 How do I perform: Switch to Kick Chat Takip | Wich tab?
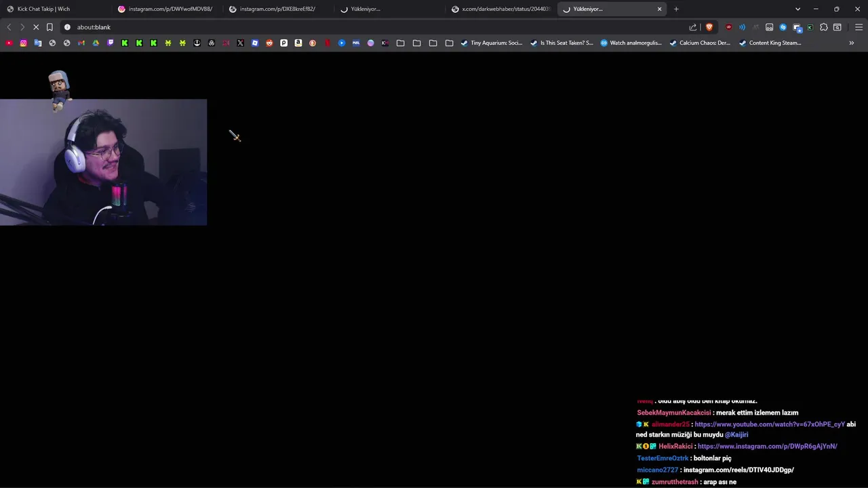tap(56, 9)
